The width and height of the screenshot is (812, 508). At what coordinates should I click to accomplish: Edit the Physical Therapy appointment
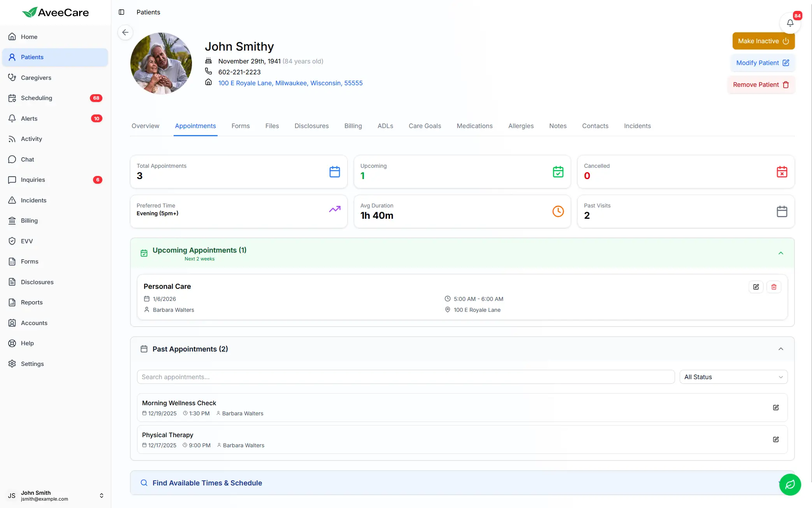pos(775,439)
